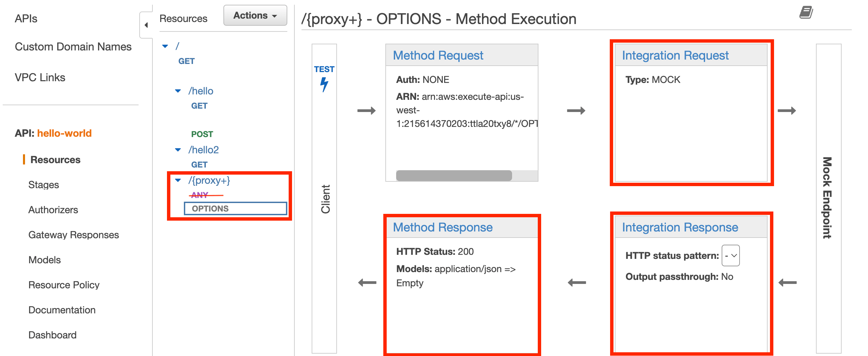Navigate to Stages in the sidebar
The image size is (868, 356).
44,185
